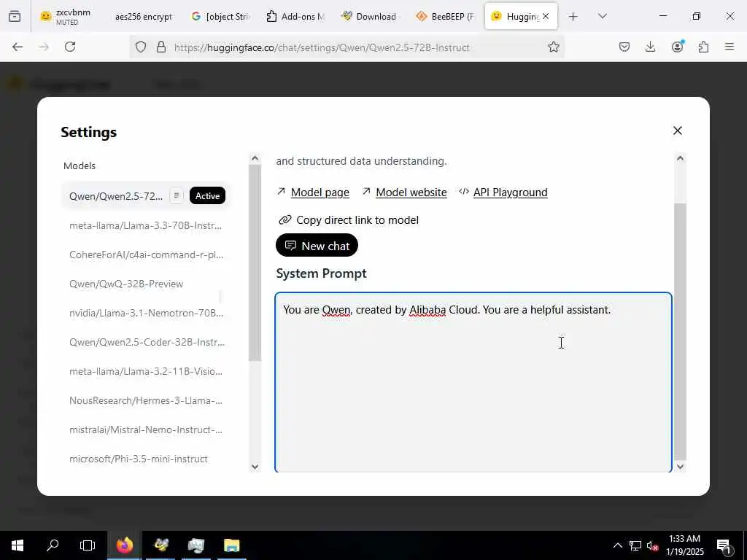
Task: Open Task View on taskbar
Action: [x=88, y=545]
